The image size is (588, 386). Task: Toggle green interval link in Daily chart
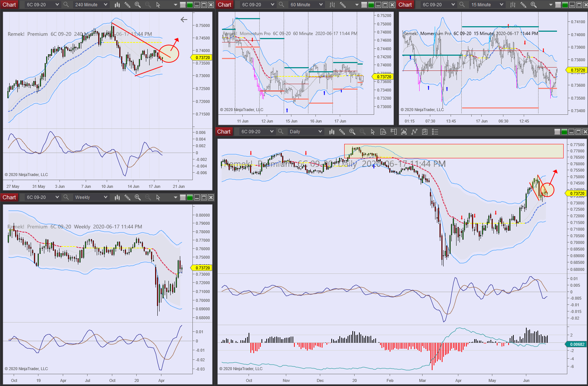[564, 132]
